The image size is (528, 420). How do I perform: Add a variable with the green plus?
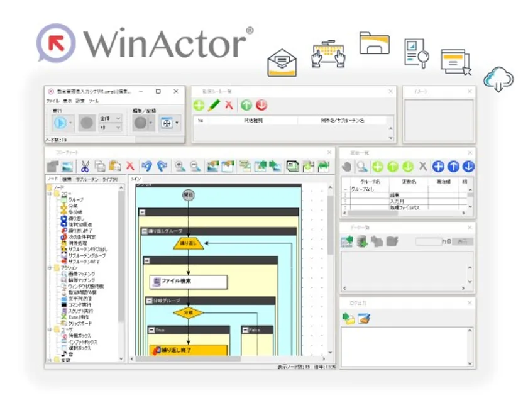point(378,167)
